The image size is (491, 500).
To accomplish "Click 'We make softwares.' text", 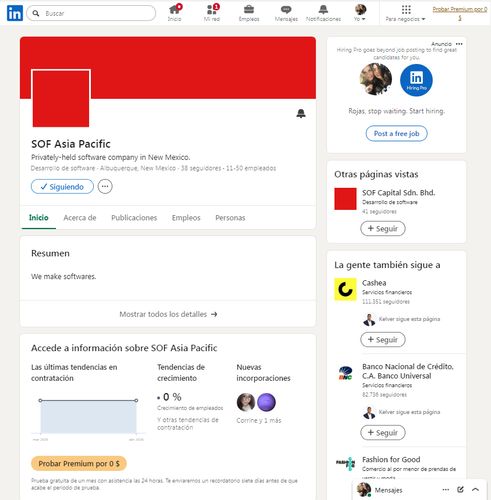I will pos(63,277).
